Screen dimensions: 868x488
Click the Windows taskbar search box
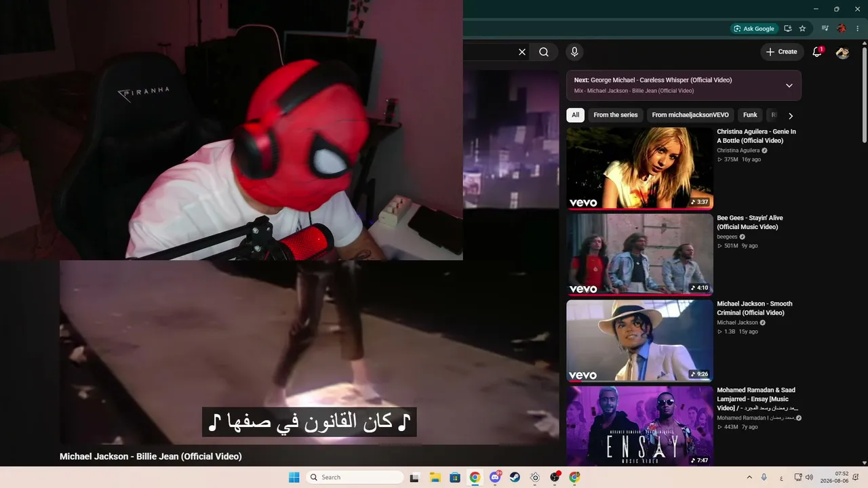tap(355, 477)
